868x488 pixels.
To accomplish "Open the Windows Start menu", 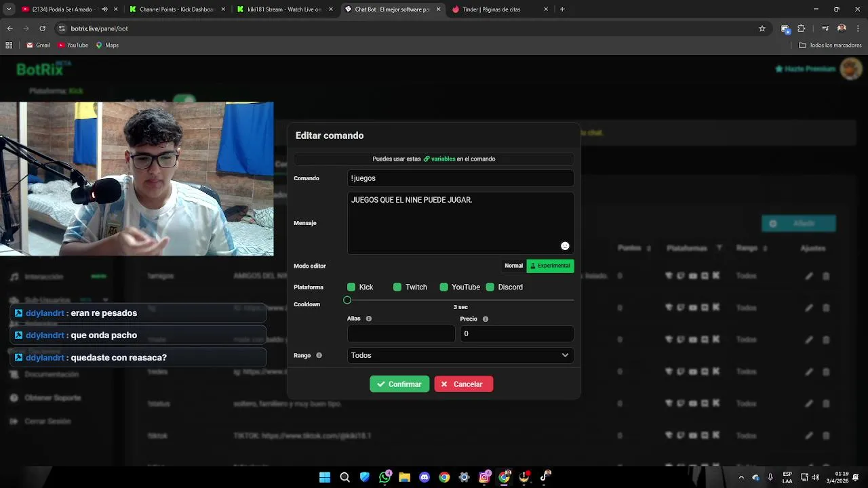I will click(x=325, y=477).
